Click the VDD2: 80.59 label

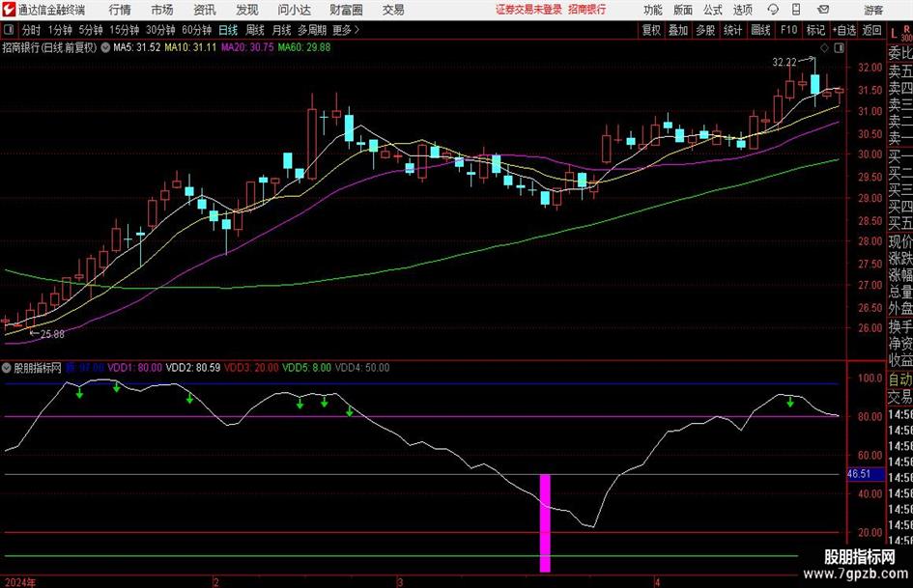click(193, 368)
